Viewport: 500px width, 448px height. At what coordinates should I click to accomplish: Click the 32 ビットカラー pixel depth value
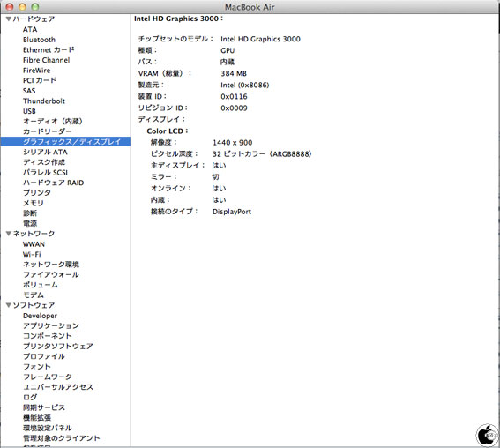coord(262,154)
